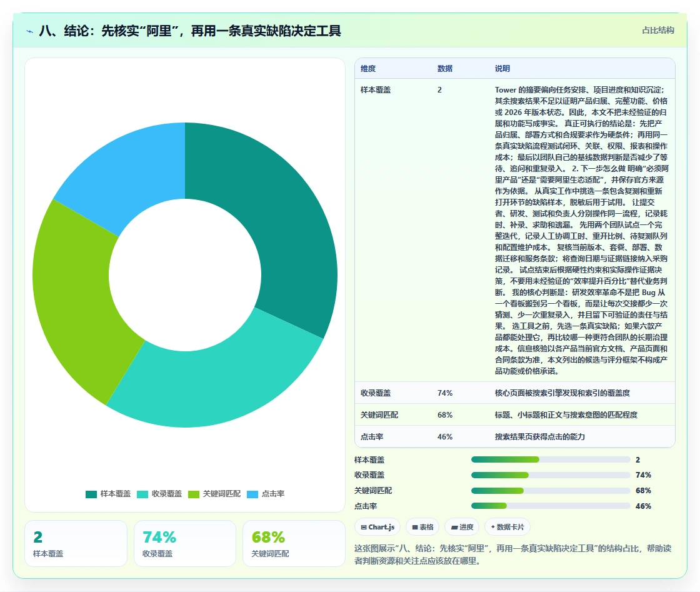Select the 样本覆盖 table row label
The width and height of the screenshot is (700, 592).
376,90
